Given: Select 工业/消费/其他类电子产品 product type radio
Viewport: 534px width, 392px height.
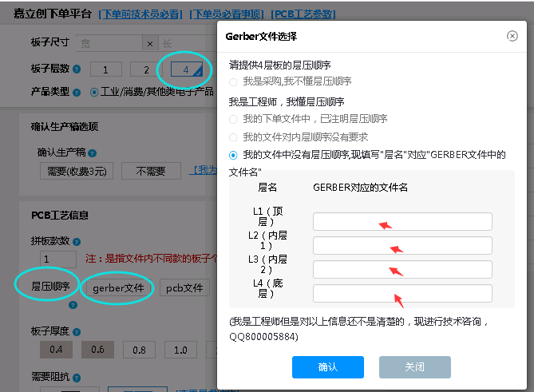Looking at the screenshot, I should (95, 92).
